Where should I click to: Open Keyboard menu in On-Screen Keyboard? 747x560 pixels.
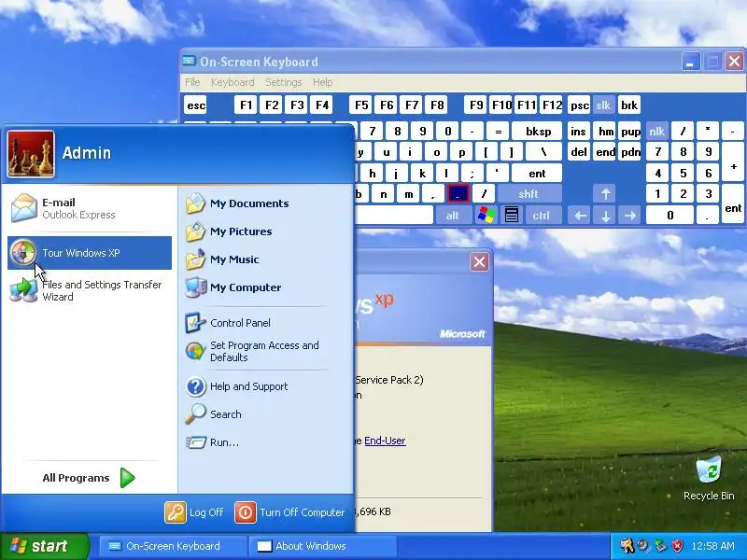click(x=233, y=82)
